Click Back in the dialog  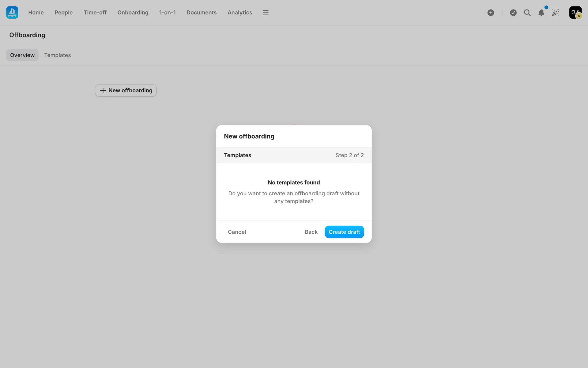click(311, 232)
